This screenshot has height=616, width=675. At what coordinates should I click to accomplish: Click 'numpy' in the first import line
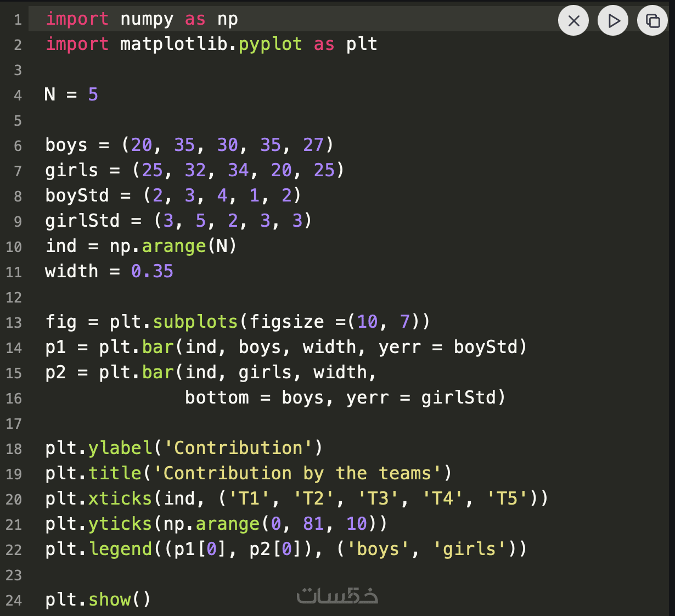click(x=147, y=19)
